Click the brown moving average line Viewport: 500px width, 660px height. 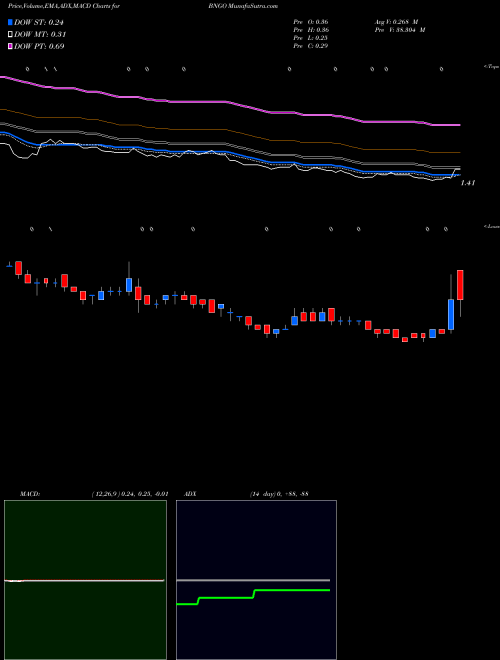pos(230,132)
